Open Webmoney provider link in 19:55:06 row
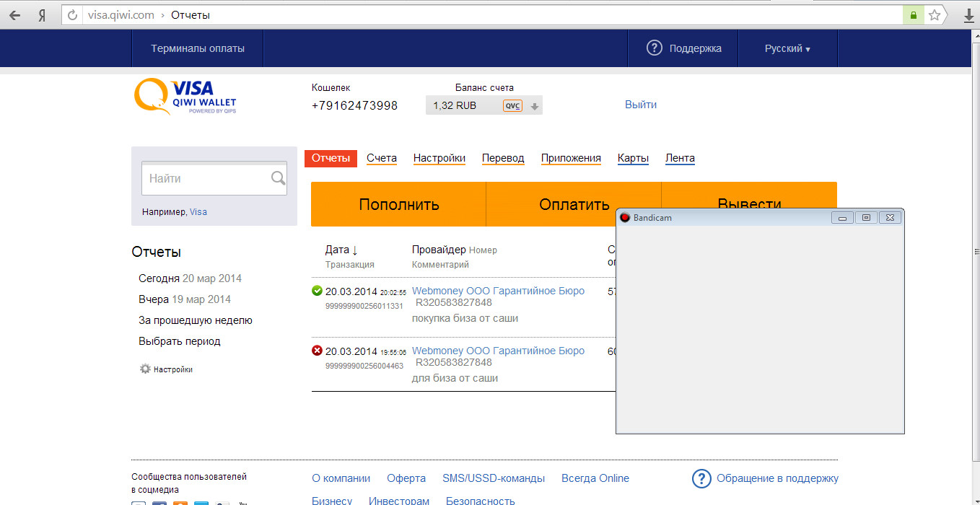980x505 pixels. (x=498, y=351)
